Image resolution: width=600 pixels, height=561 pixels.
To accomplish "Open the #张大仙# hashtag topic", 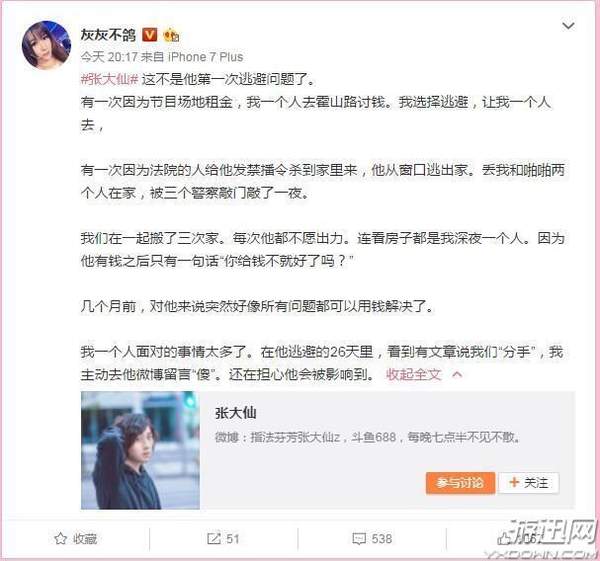I will 109,79.
